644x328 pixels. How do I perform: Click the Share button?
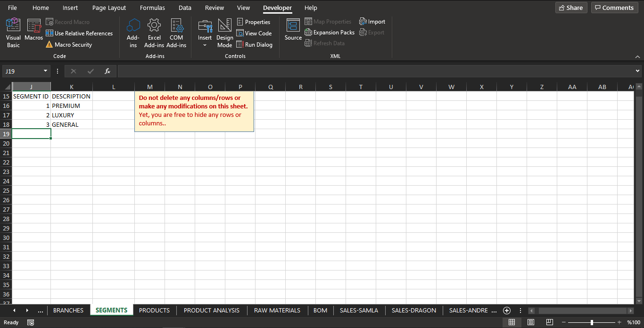pos(570,8)
